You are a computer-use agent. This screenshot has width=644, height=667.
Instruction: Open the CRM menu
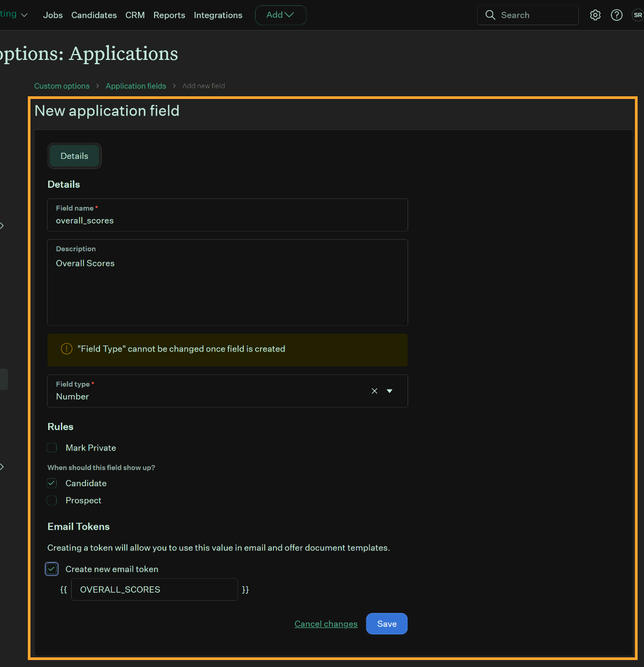tap(135, 15)
